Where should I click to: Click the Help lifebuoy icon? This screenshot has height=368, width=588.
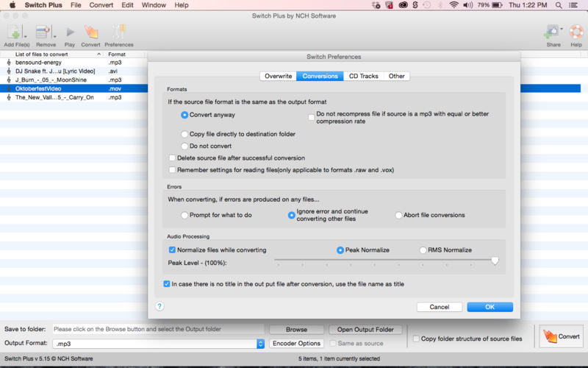tap(576, 32)
